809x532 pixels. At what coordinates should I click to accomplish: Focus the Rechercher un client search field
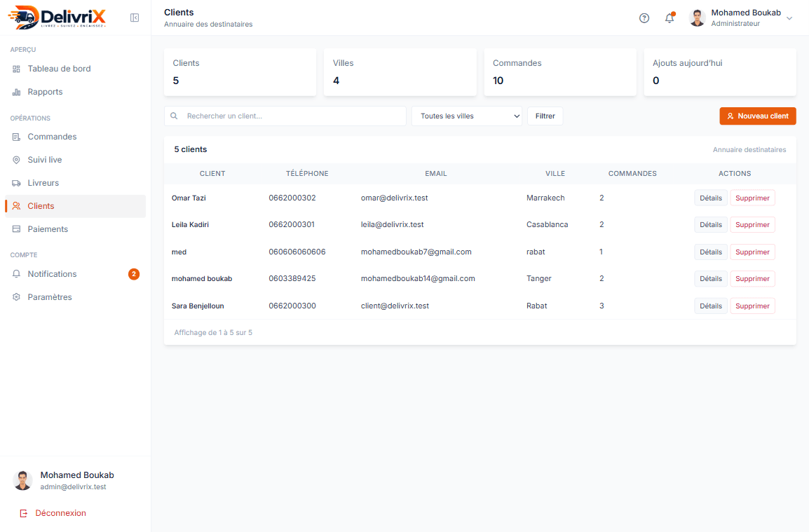tap(285, 116)
